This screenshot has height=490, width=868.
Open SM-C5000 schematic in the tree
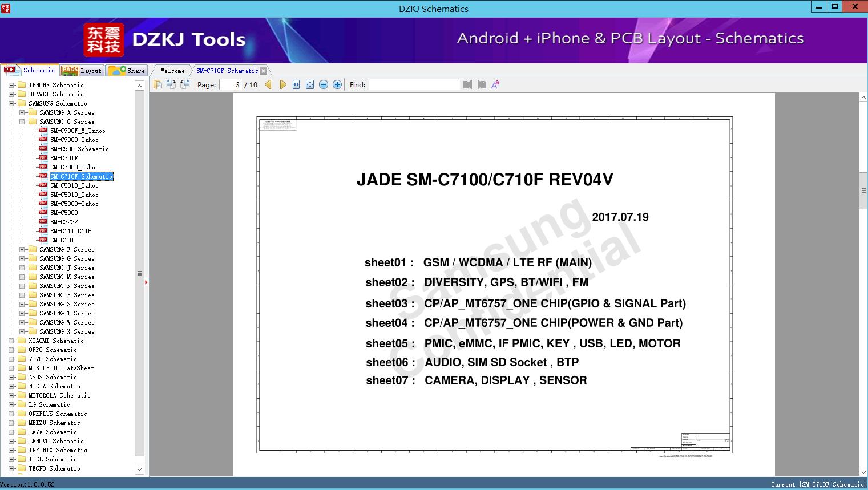64,213
